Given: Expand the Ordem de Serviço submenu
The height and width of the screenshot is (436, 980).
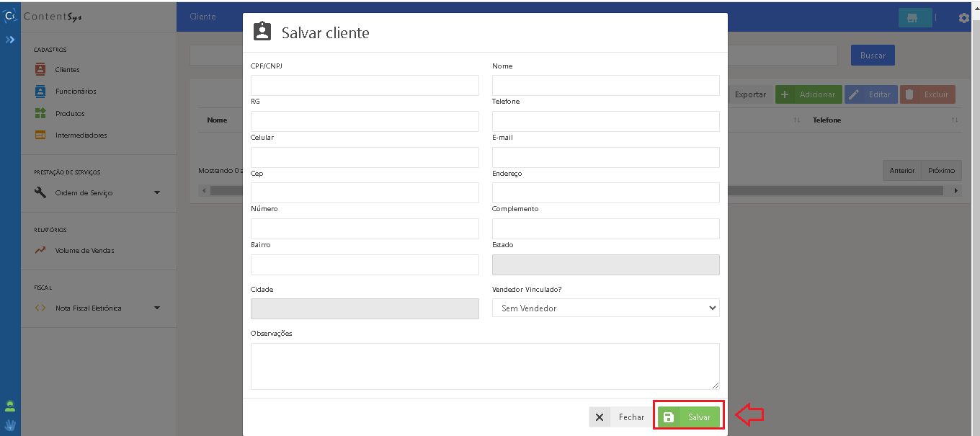Looking at the screenshot, I should [x=157, y=193].
